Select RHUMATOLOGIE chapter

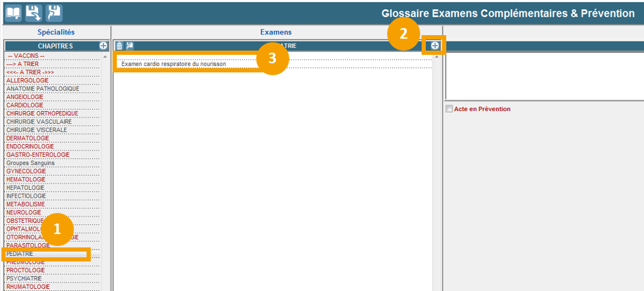coord(28,287)
